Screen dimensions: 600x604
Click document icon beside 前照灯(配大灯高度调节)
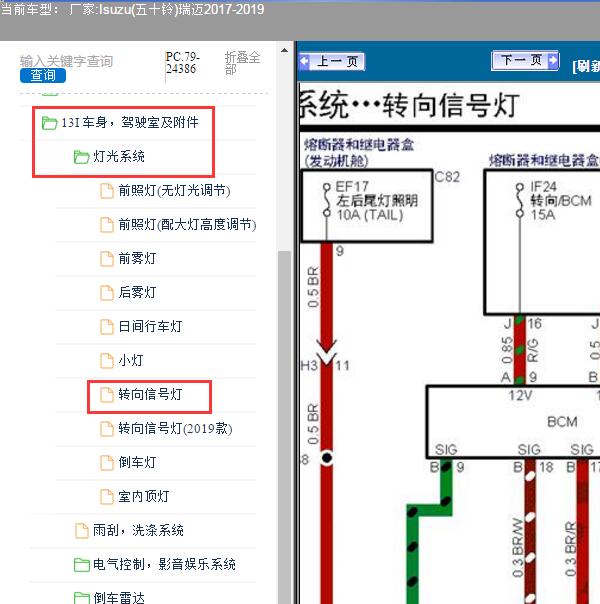point(107,225)
